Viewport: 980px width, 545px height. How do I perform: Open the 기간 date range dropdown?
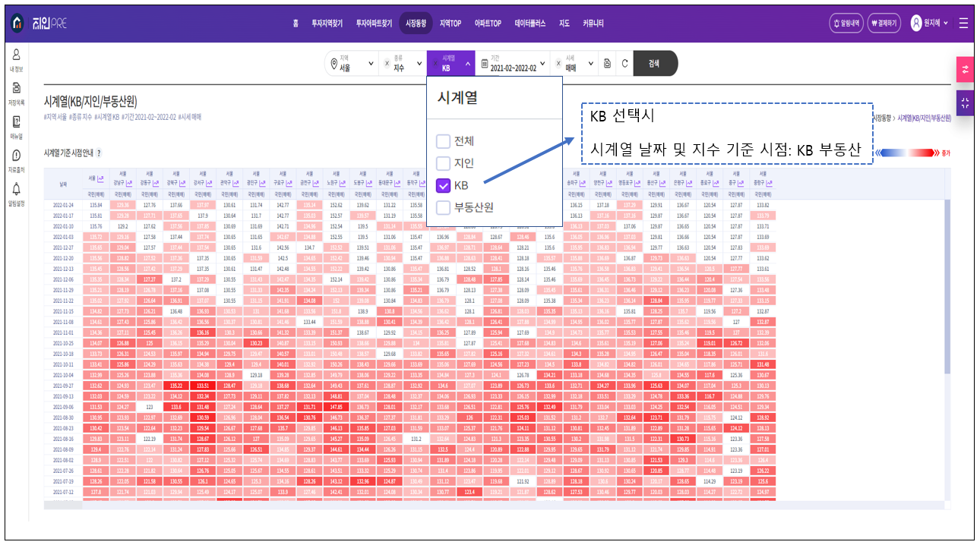pyautogui.click(x=513, y=64)
